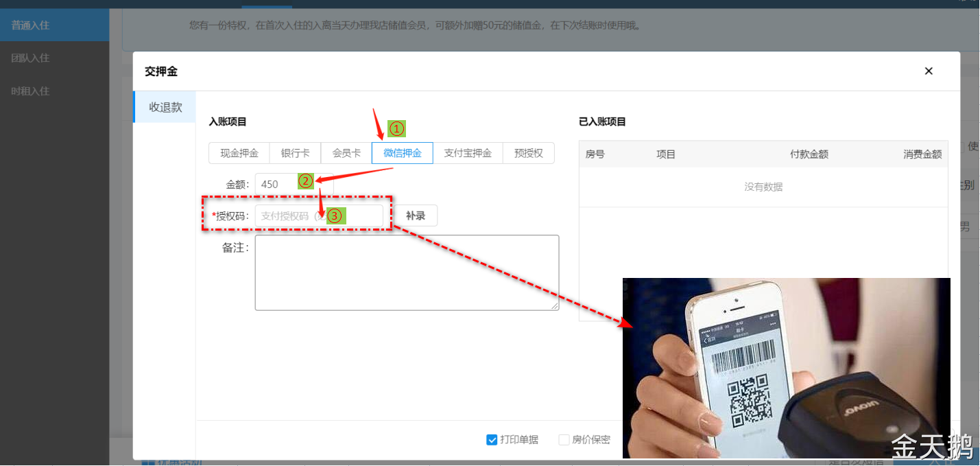Select the 会员卡 payment option
980x466 pixels.
click(346, 153)
